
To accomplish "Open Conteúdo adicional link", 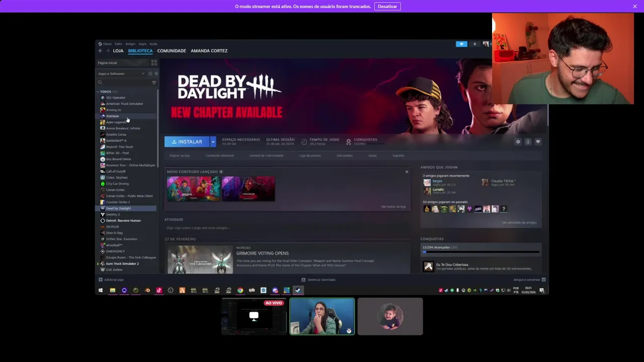I will [x=220, y=156].
